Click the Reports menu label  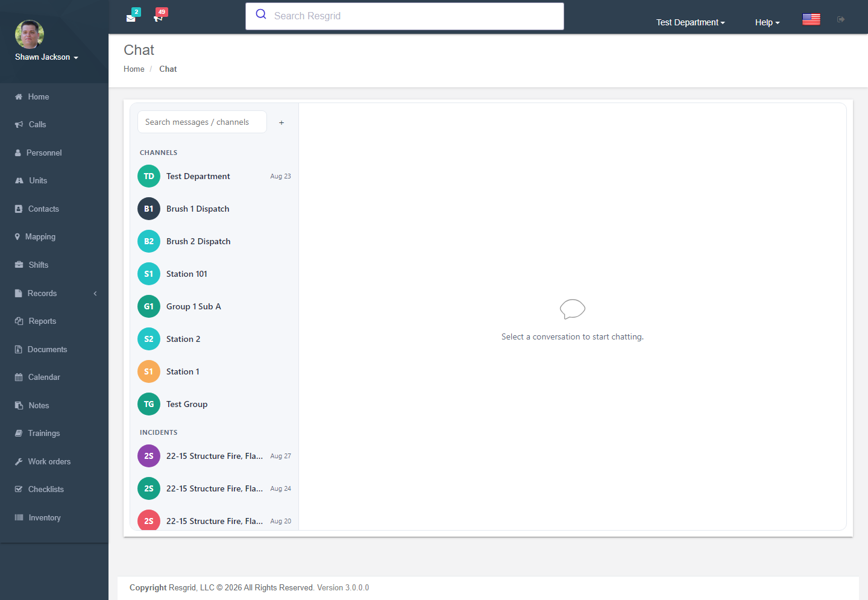pos(42,321)
